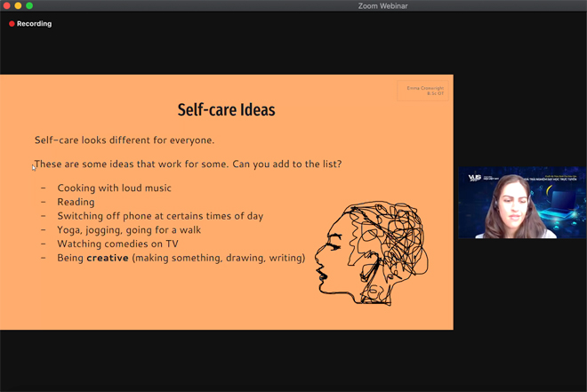Click the VUS logo in speaker video
This screenshot has width=587, height=392.
(x=475, y=178)
